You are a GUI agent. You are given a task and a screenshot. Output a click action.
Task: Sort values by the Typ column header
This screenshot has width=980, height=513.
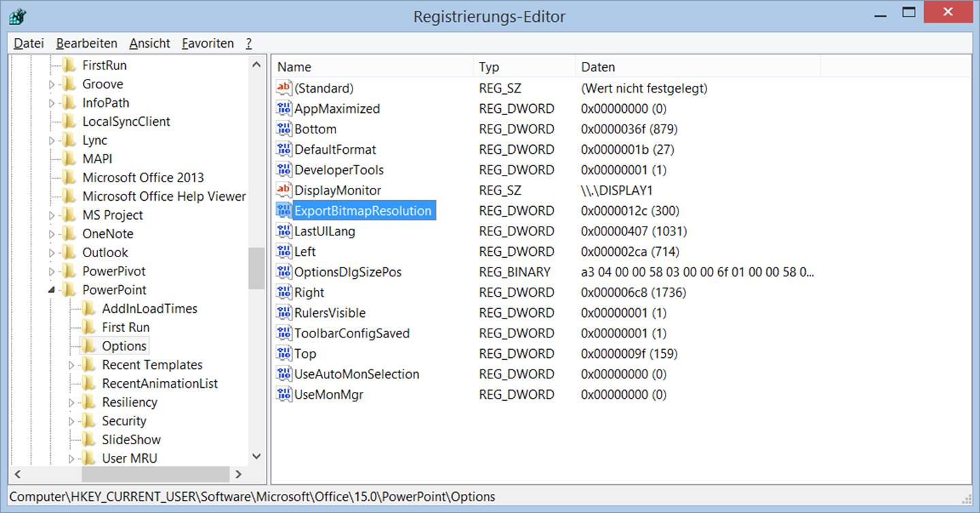pyautogui.click(x=524, y=67)
